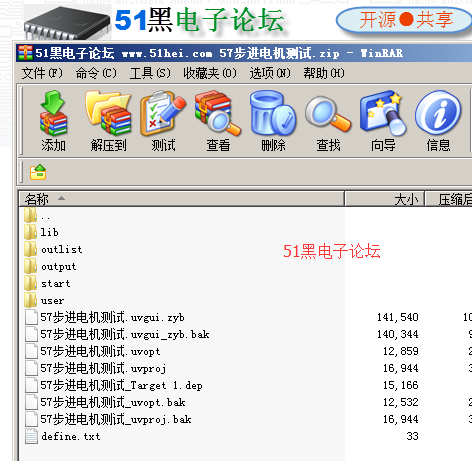Open the 选项(N) menu

tap(270, 73)
